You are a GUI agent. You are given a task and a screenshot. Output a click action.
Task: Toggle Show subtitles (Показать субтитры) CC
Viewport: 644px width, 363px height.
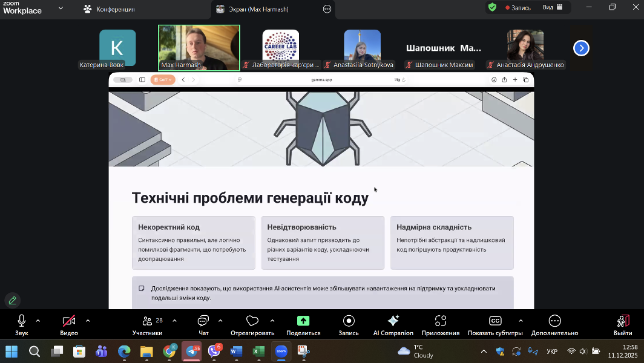click(x=495, y=321)
